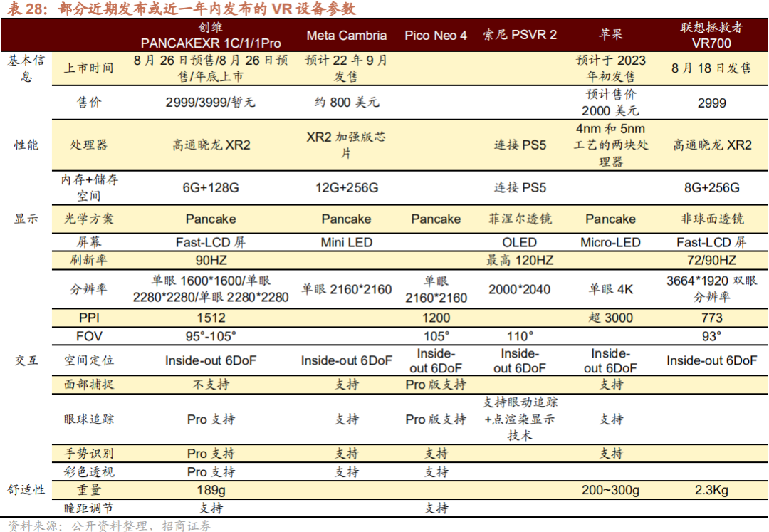Click the '72/90HZ' refresh rate cell
The width and height of the screenshot is (769, 532).
pyautogui.click(x=711, y=260)
